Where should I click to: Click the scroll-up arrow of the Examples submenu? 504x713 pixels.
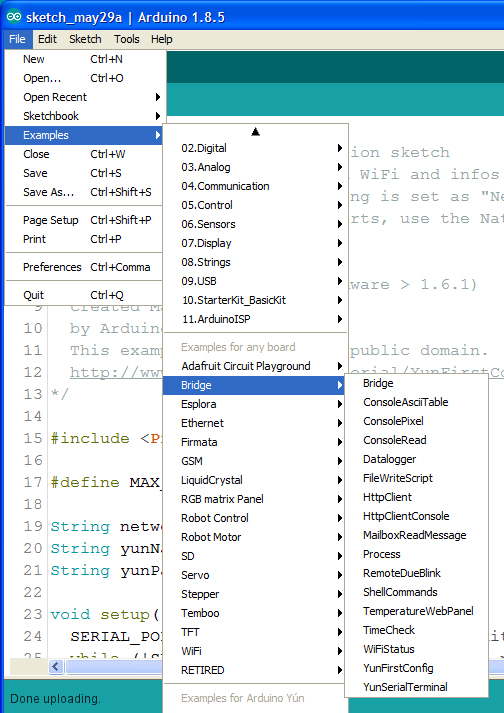click(x=255, y=132)
